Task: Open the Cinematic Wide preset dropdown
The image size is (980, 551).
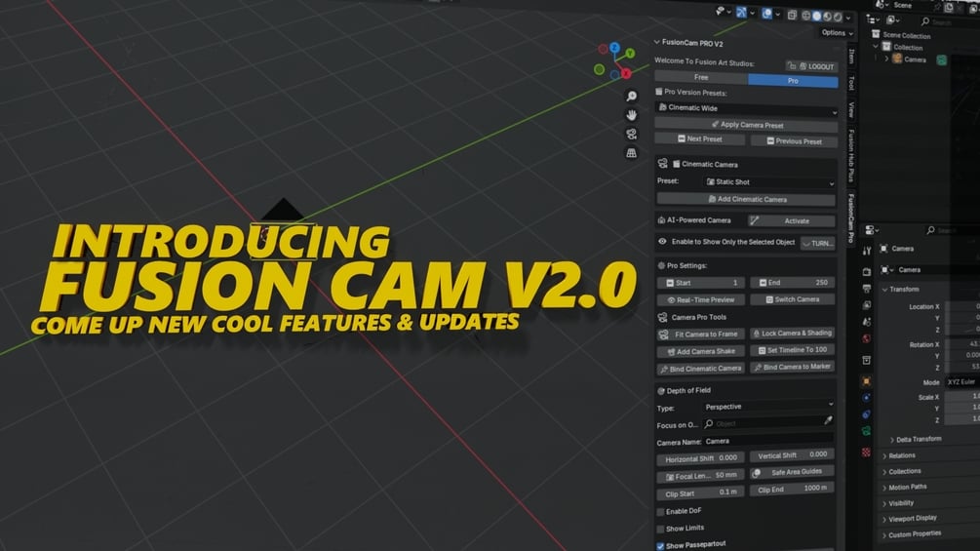Action: pyautogui.click(x=746, y=108)
